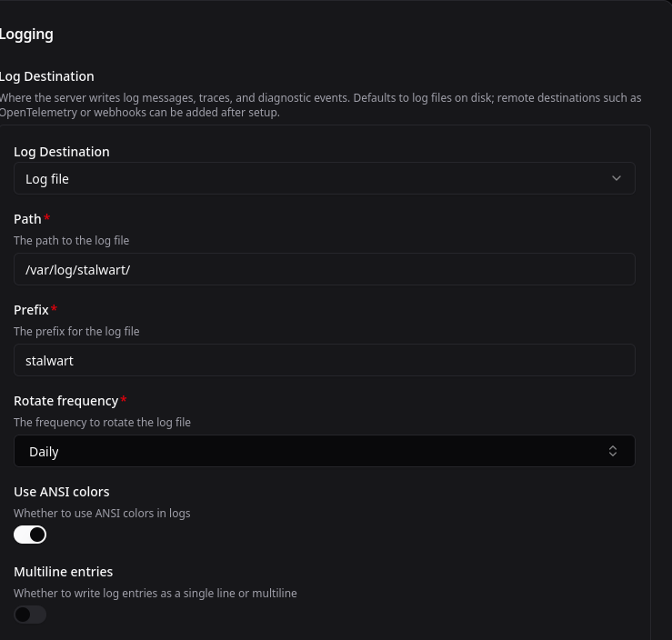
Task: Click the Prefix field label
Action: (x=31, y=310)
